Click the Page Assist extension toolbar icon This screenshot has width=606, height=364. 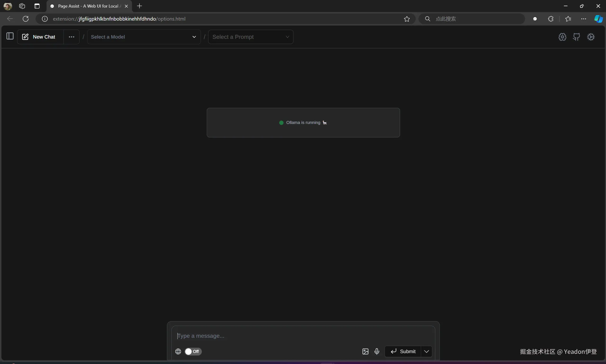535,19
